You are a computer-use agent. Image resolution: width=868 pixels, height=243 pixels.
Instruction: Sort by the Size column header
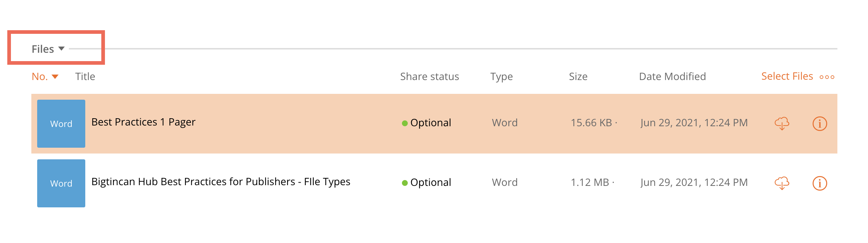coord(578,76)
